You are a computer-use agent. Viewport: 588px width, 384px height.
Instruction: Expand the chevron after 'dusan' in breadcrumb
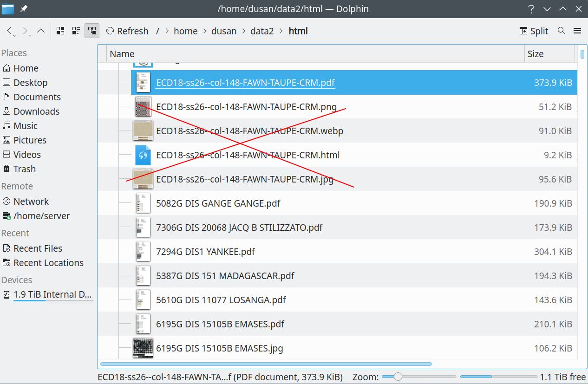click(243, 31)
